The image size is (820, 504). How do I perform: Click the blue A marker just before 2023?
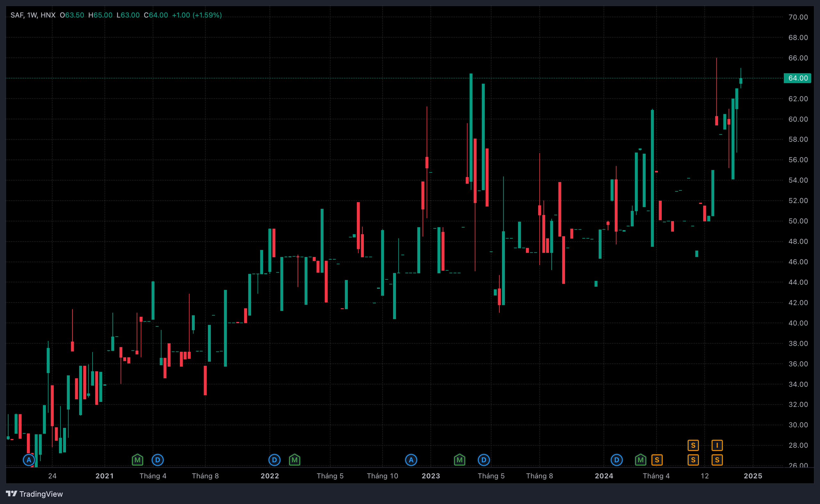point(411,460)
